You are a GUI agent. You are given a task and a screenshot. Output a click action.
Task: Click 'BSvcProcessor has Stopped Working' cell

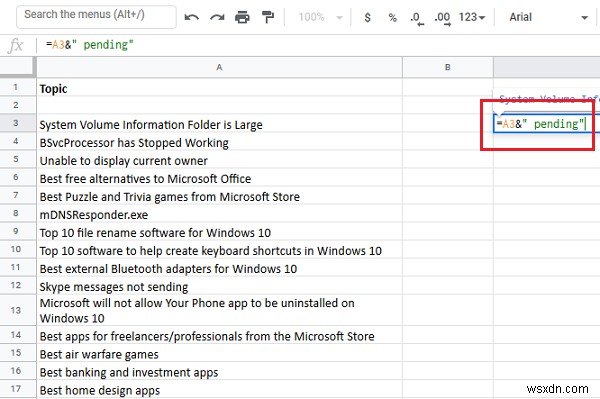click(x=219, y=141)
